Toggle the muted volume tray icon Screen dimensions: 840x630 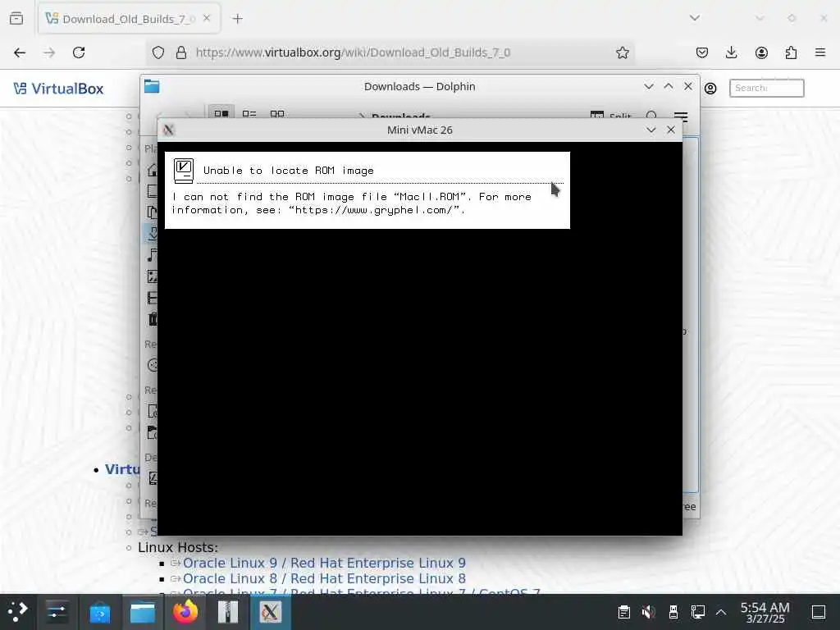click(x=648, y=612)
